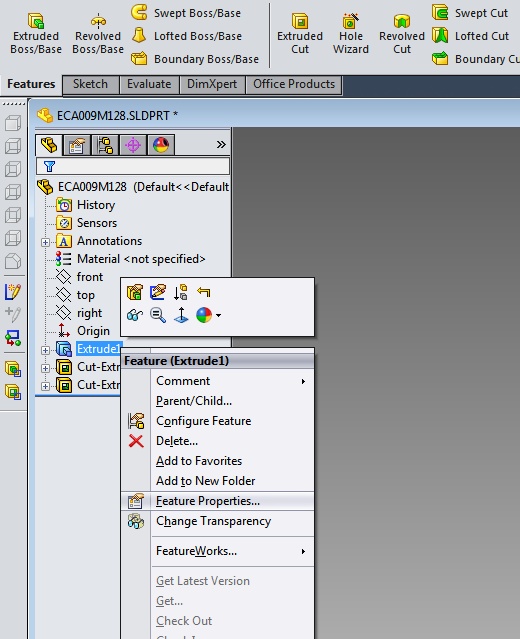
Task: Select Boundary Boss/Base command
Action: coord(195,59)
